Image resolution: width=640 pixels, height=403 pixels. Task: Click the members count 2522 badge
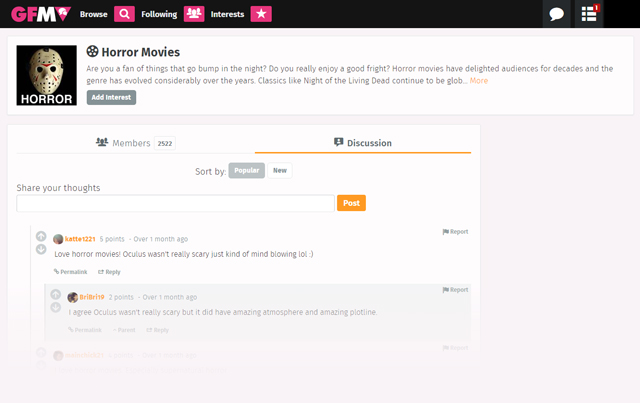click(165, 143)
